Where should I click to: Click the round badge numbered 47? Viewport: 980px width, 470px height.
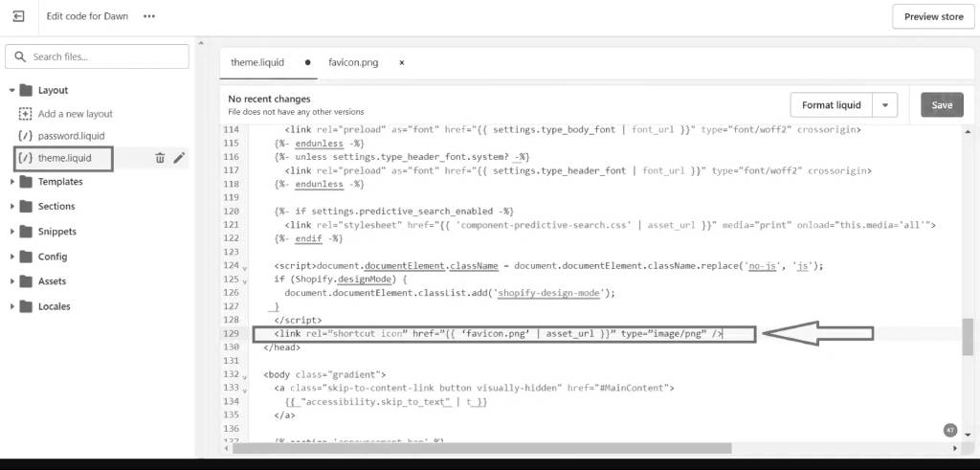[x=950, y=431]
